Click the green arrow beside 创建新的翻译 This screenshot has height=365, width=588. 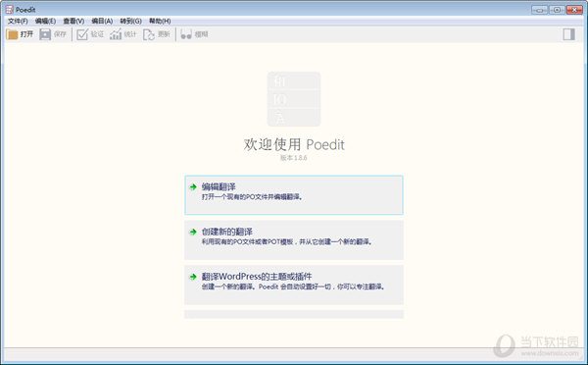coord(193,233)
